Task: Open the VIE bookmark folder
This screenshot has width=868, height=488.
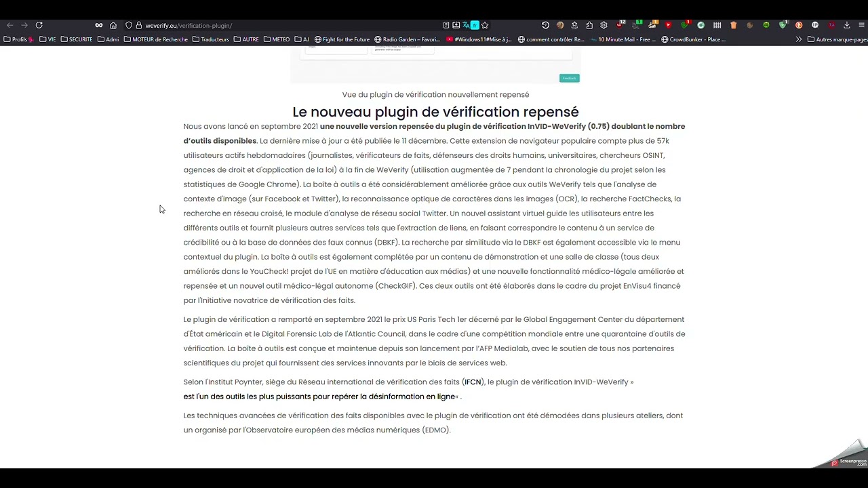Action: point(47,39)
